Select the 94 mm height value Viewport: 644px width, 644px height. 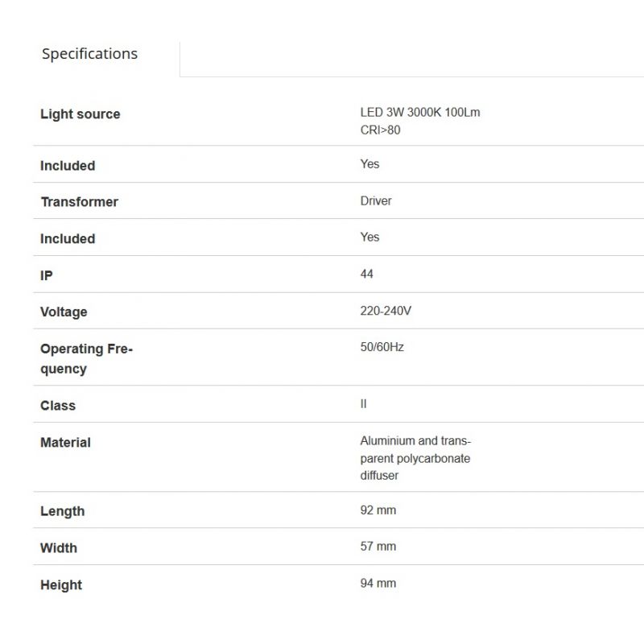pos(378,583)
